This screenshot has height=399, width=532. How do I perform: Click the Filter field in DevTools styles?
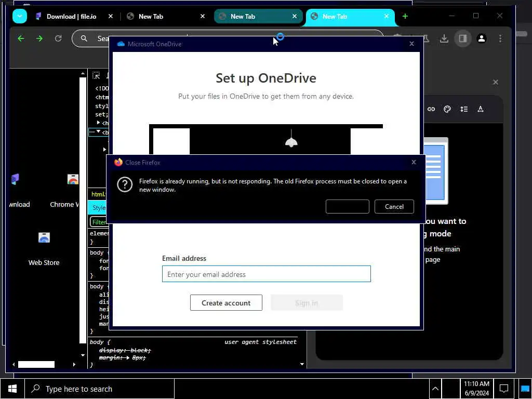(x=99, y=222)
